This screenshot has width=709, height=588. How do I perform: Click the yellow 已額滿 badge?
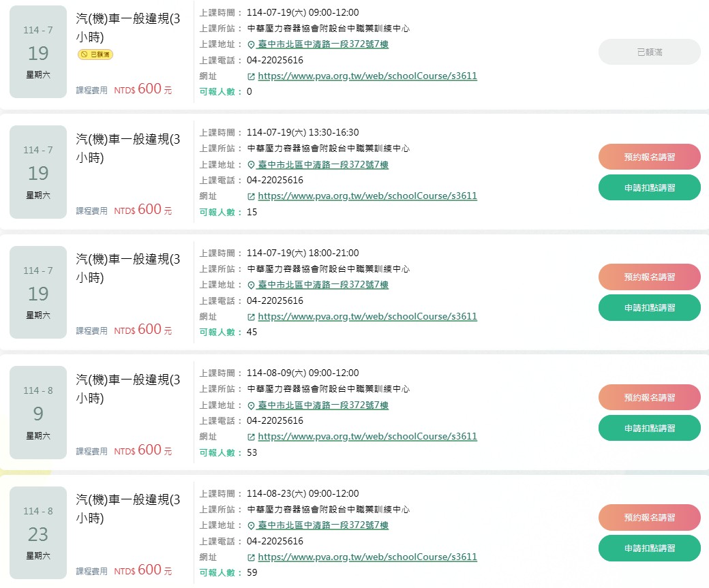coord(95,55)
